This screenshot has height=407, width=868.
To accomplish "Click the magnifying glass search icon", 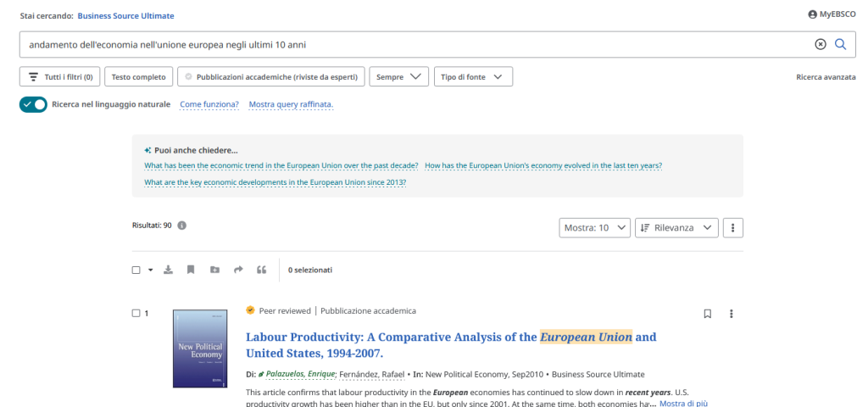I will click(x=840, y=44).
